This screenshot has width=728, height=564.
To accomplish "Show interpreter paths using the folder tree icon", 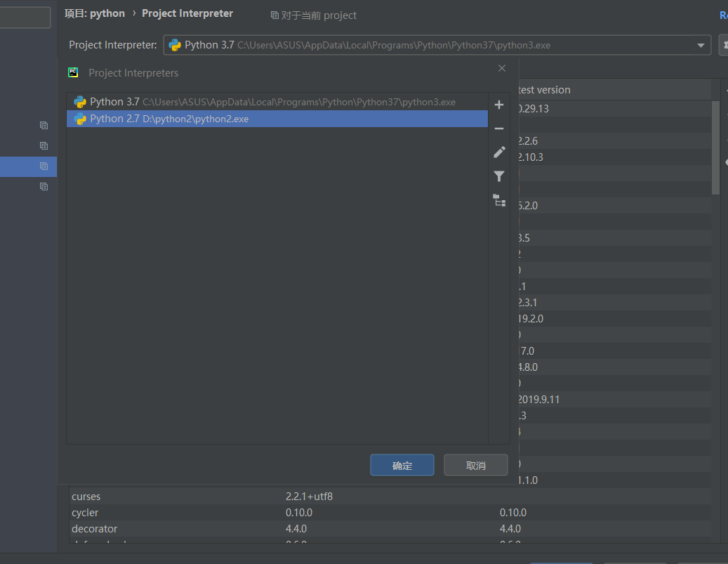I will [x=499, y=200].
